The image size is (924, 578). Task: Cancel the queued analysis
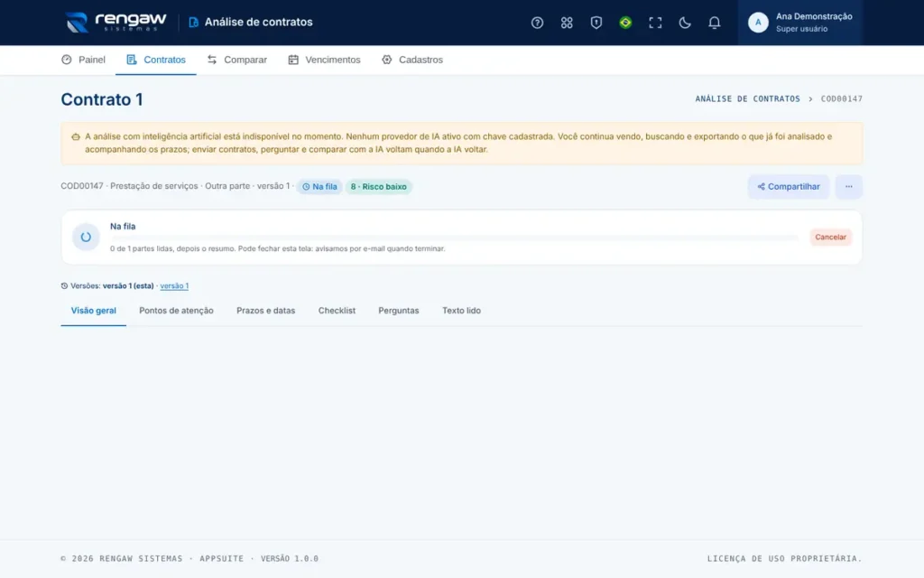[x=830, y=238]
